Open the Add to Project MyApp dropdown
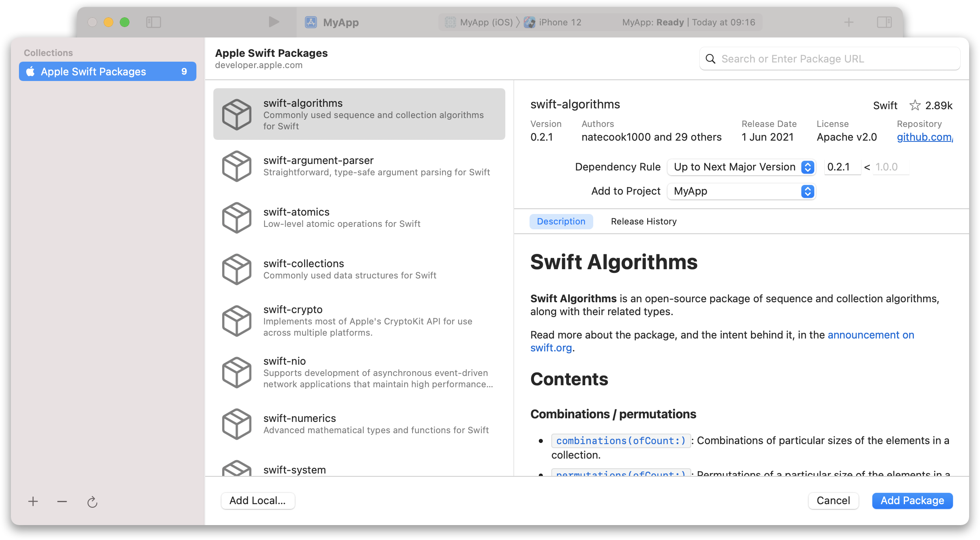Image resolution: width=980 pixels, height=540 pixels. point(741,191)
